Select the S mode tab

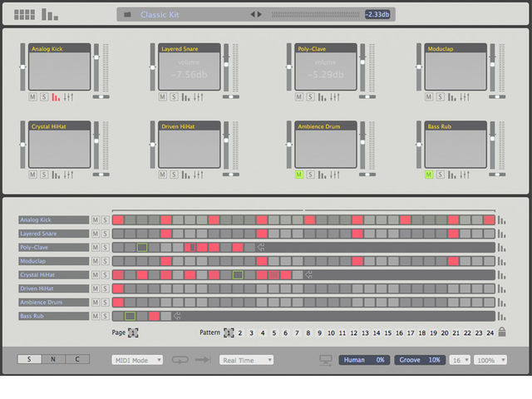tap(30, 359)
